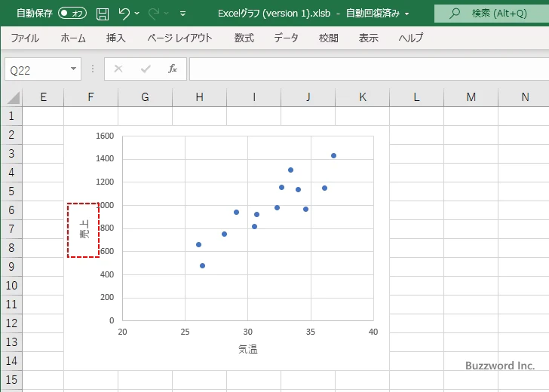This screenshot has width=549, height=392.
Task: Open the Undo history dropdown arrow
Action: click(x=137, y=14)
